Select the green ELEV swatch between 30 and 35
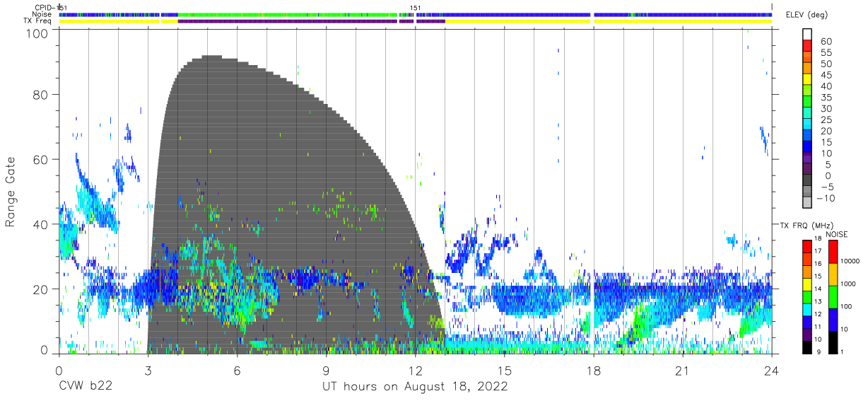This screenshot has height=401, width=868. click(807, 102)
